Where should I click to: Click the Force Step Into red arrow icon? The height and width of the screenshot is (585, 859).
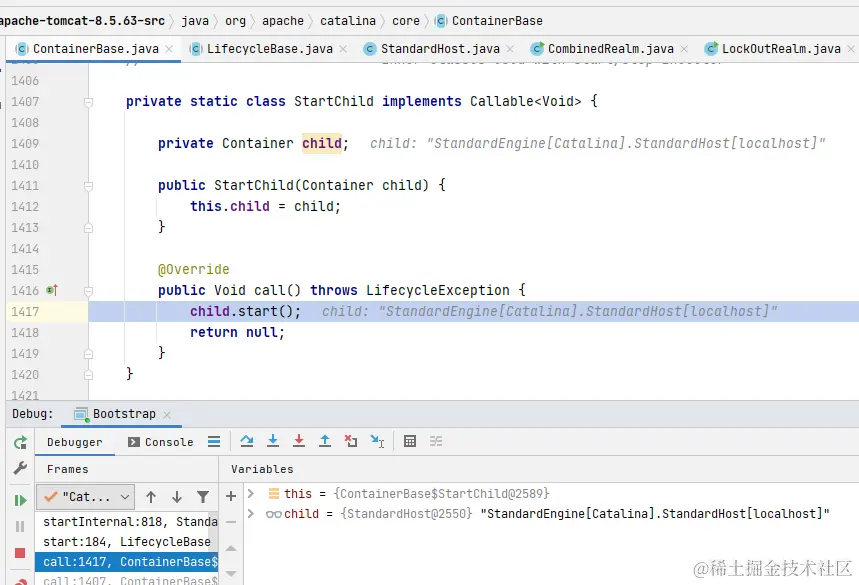tap(299, 441)
